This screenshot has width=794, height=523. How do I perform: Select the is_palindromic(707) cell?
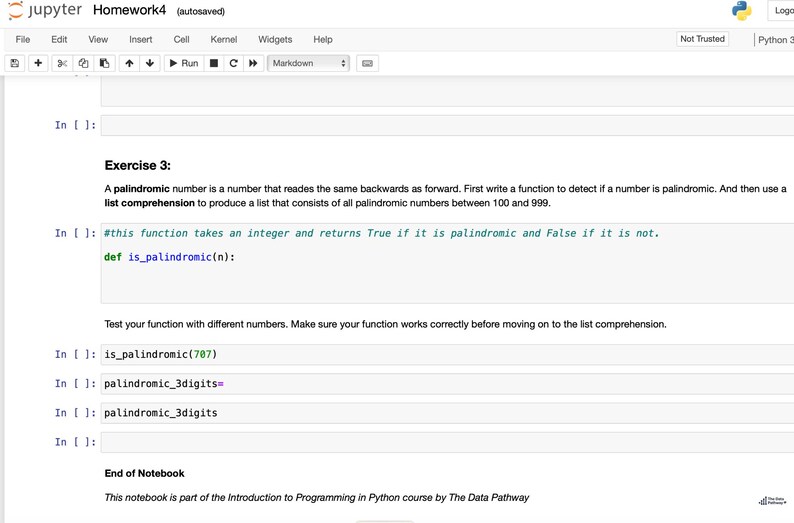pyautogui.click(x=447, y=354)
